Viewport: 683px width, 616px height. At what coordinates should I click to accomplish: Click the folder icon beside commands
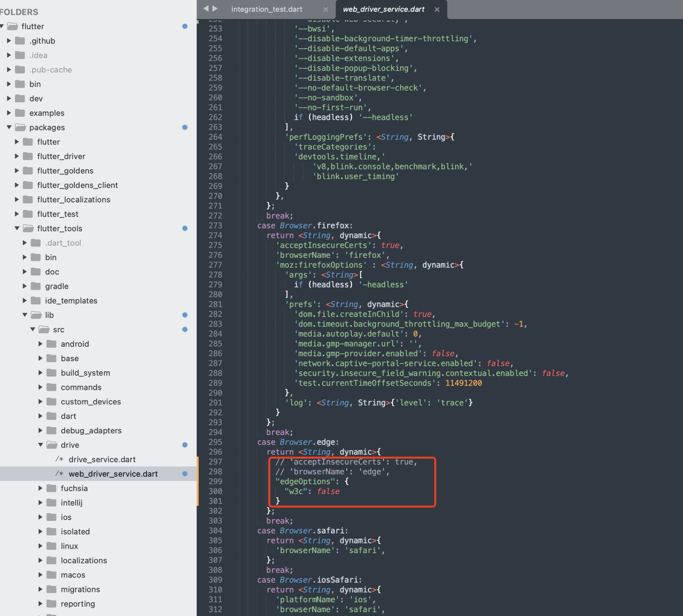click(51, 387)
